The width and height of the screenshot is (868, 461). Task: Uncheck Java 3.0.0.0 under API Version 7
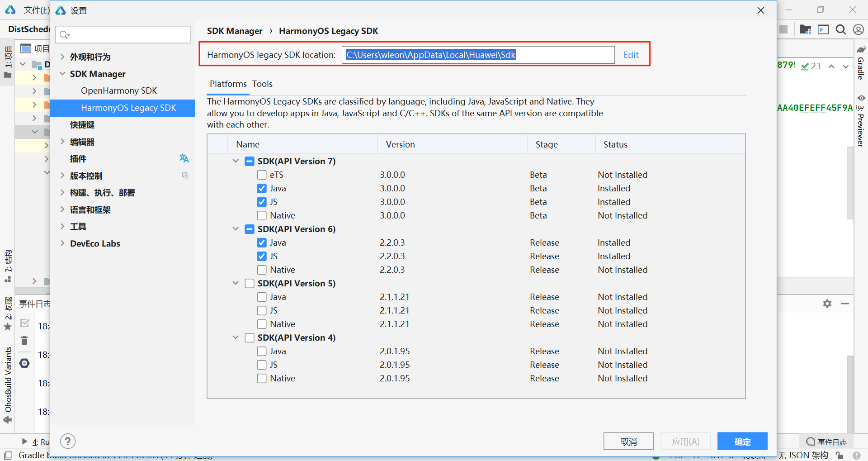(262, 188)
